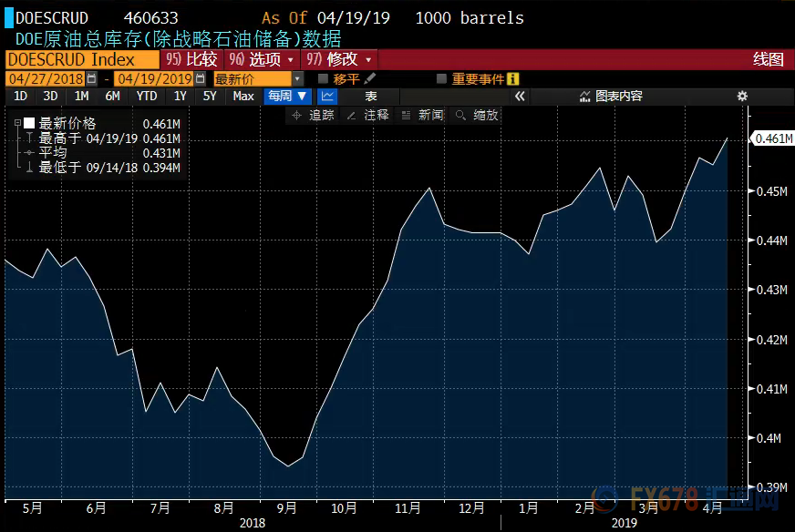795x532 pixels.
Task: Select the YTD time range tab
Action: [x=146, y=96]
